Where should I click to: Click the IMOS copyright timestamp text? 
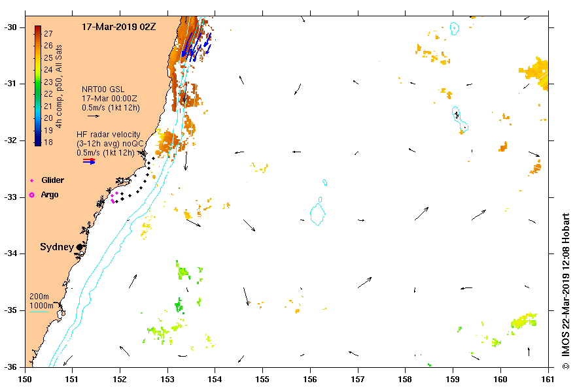566,291
